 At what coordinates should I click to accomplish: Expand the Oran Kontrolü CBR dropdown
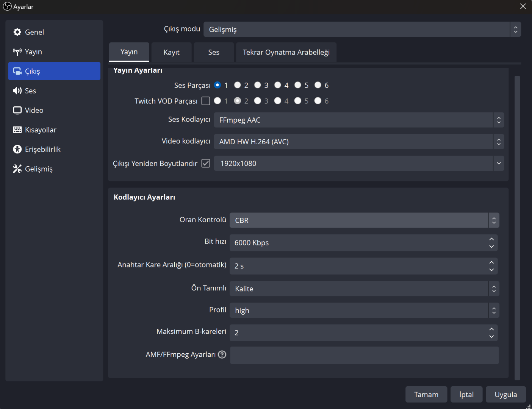point(364,220)
